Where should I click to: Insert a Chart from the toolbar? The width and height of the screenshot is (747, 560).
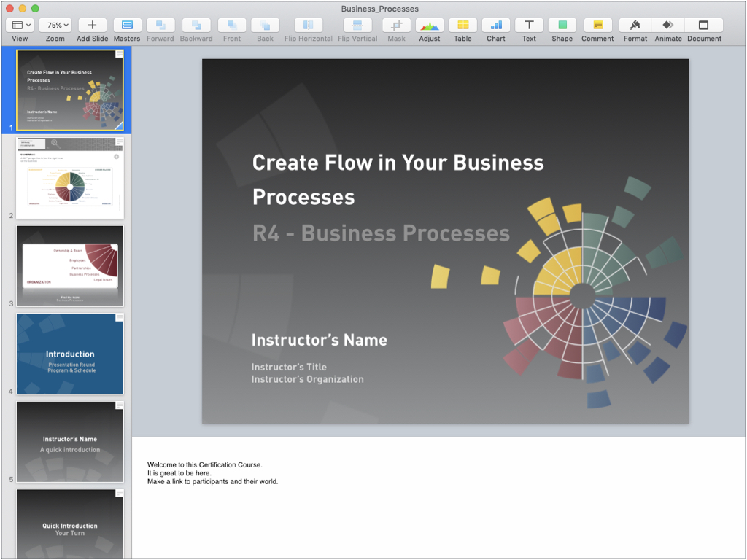click(x=496, y=26)
